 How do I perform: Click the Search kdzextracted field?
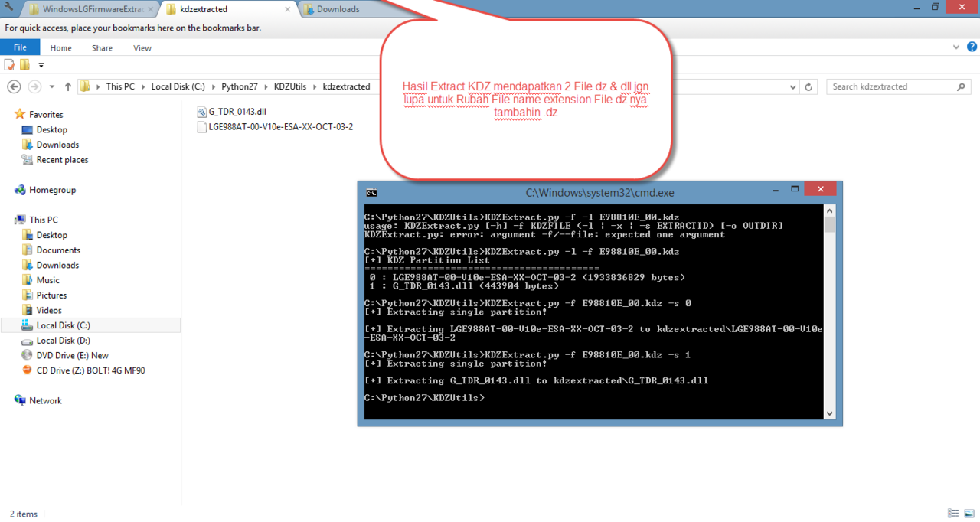coord(899,86)
